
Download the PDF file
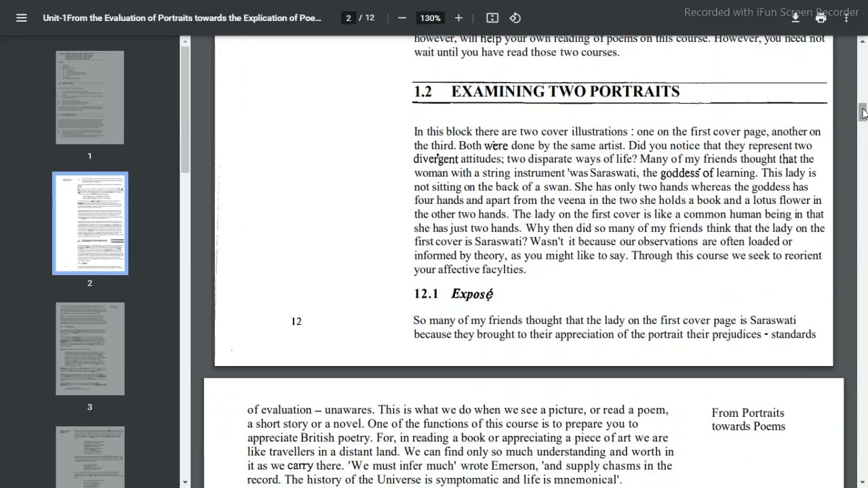795,18
